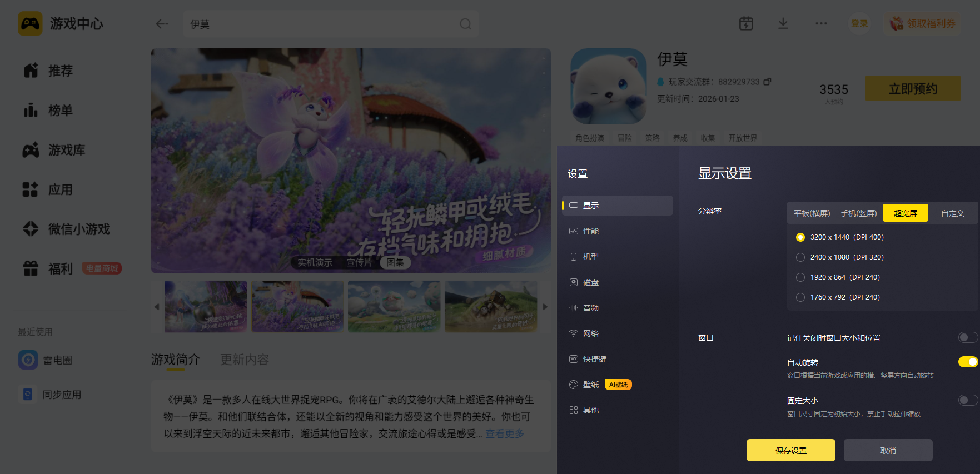Switch to 更新内容 tab
This screenshot has width=980, height=474.
(x=245, y=360)
